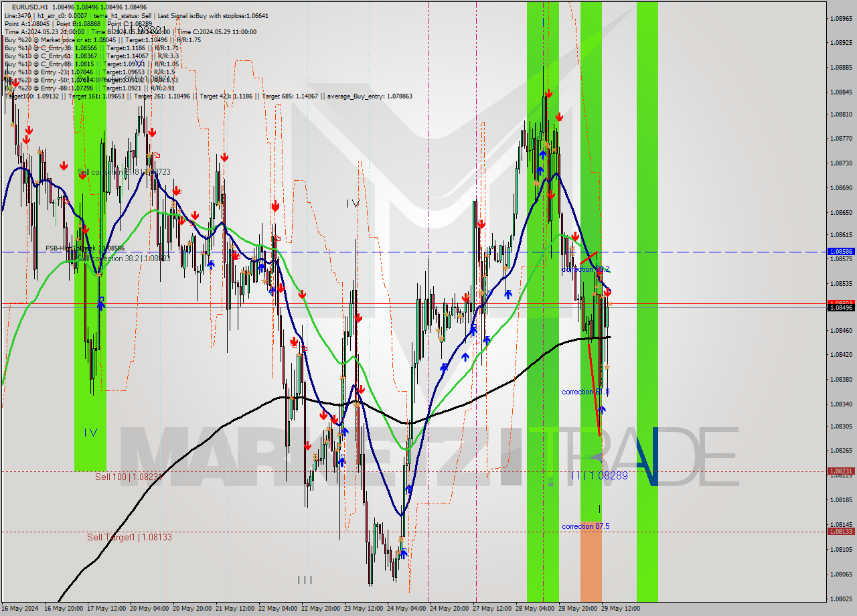Click the 1.08065 price scale value
Image resolution: width=857 pixels, height=616 pixels.
pos(841,574)
